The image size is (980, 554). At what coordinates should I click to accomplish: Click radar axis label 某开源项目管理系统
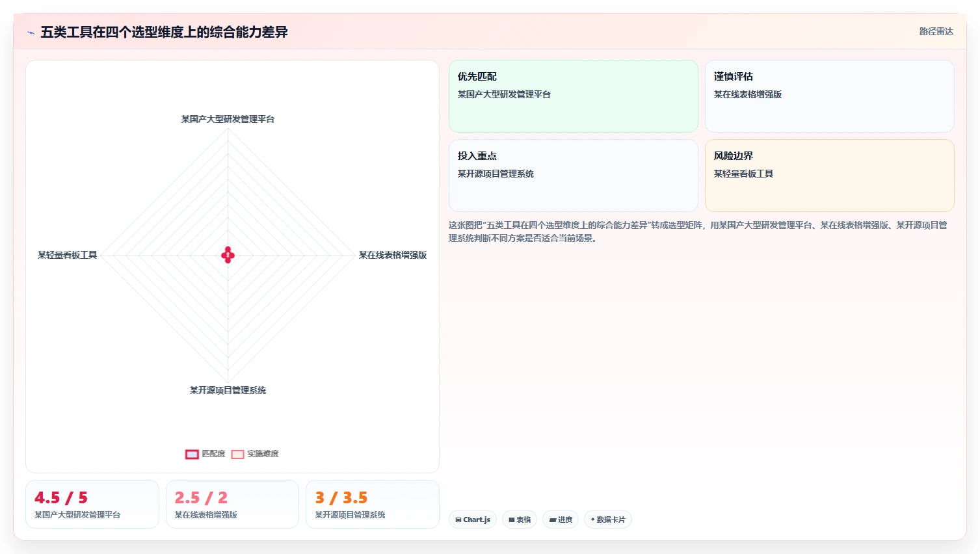228,390
